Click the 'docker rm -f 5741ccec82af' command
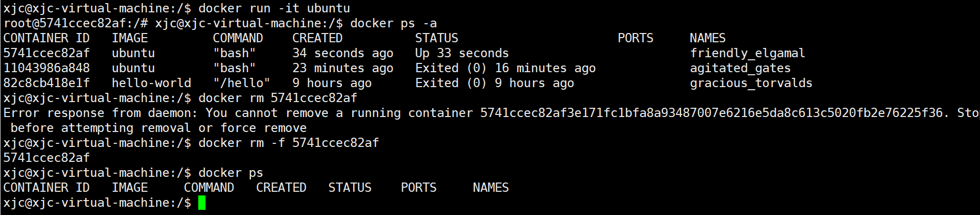Viewport: 980px width, 215px height. 289,143
